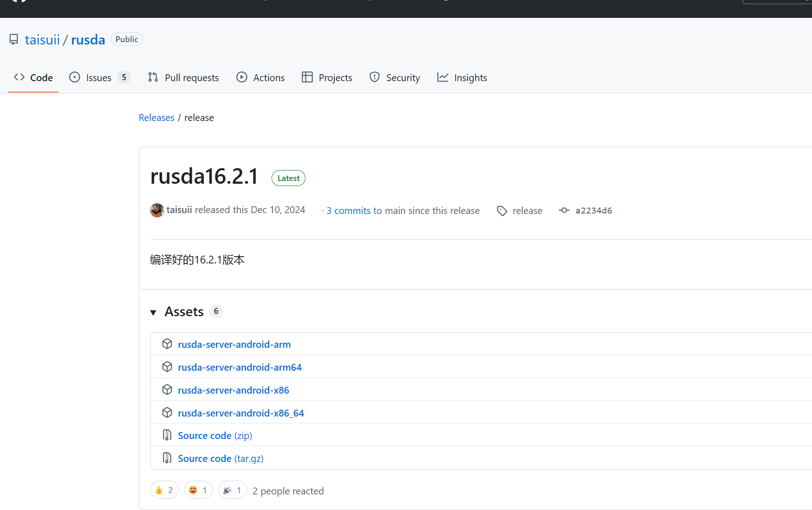Click the commit icon beside a2234d6
Viewport: 812px width, 510px height.
(x=564, y=210)
